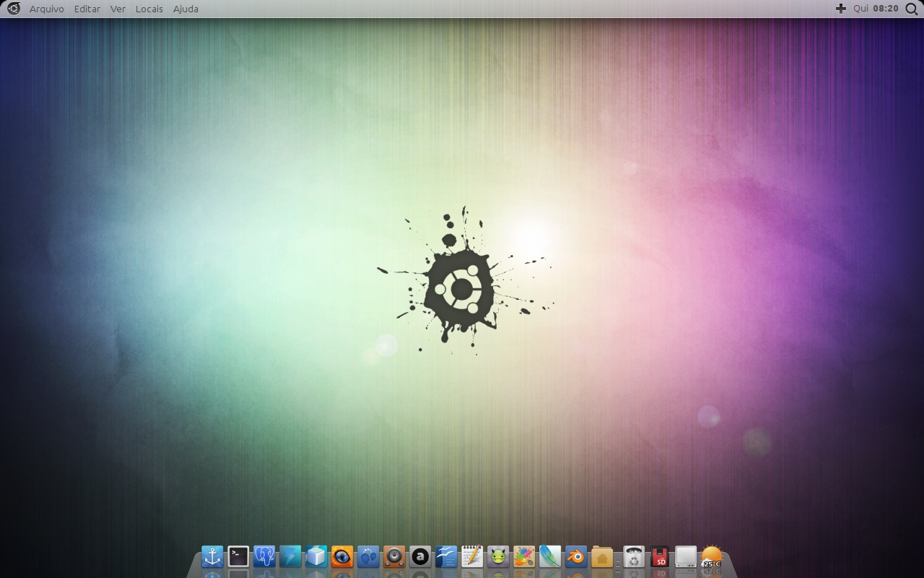Open the PostgreSQL elephant icon in dock
This screenshot has height=578, width=924.
pyautogui.click(x=264, y=556)
